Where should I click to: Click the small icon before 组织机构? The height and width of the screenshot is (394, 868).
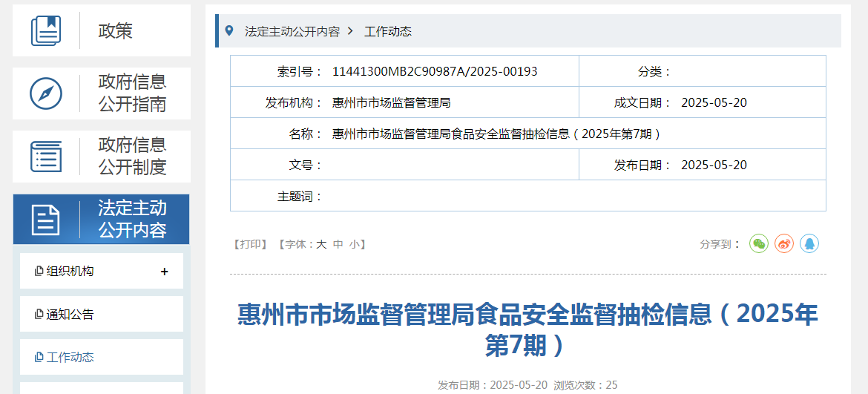pyautogui.click(x=39, y=271)
